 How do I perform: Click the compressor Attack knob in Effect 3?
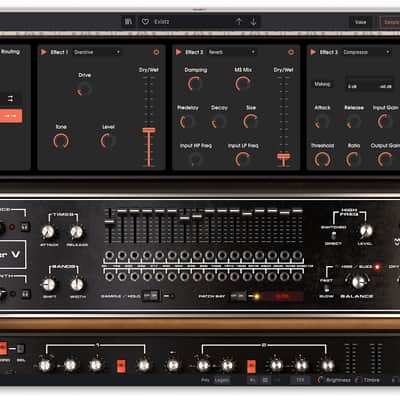[322, 121]
